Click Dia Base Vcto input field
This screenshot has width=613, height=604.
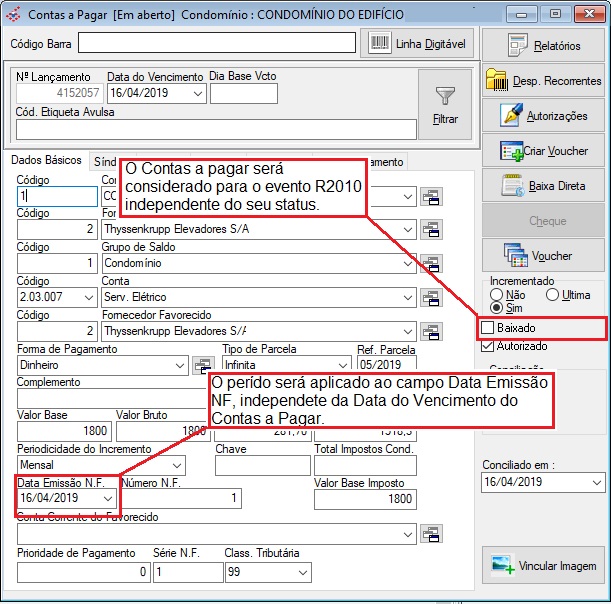(244, 93)
